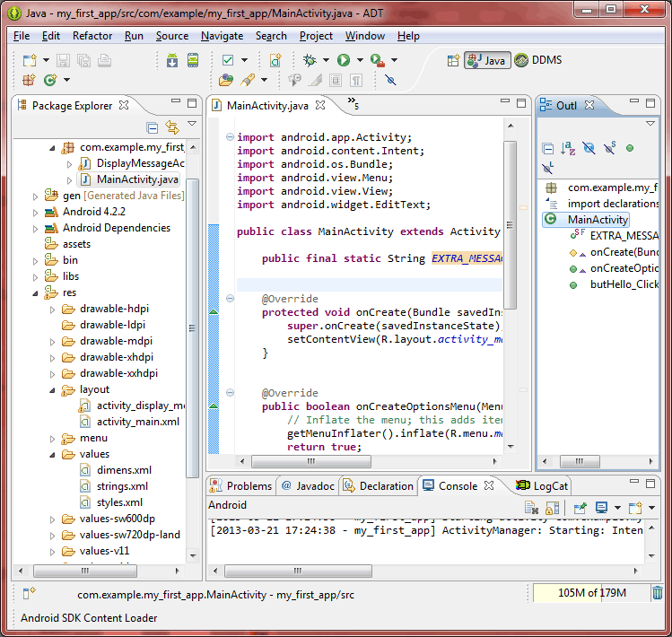Click the New wizard toolbar icon
672x637 pixels.
[30, 60]
